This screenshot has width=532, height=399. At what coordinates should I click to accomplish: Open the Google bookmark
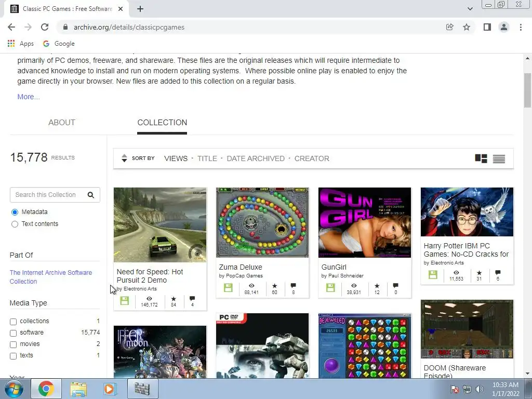59,44
